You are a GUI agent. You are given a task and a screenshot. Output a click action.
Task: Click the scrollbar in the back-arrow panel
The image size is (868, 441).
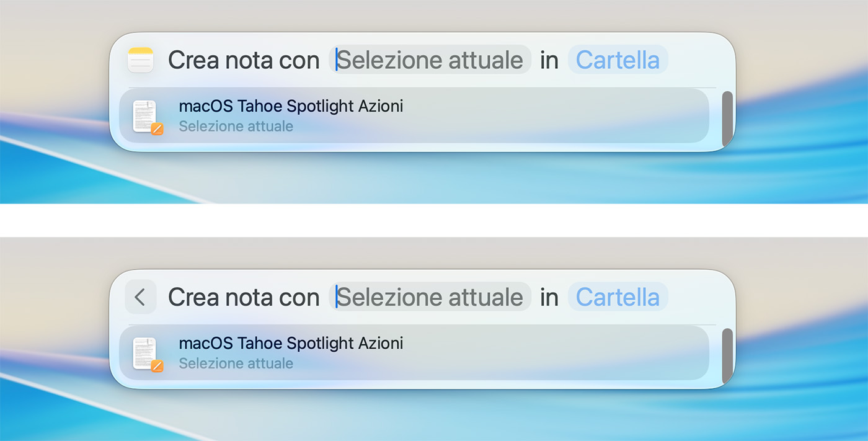pos(727,355)
